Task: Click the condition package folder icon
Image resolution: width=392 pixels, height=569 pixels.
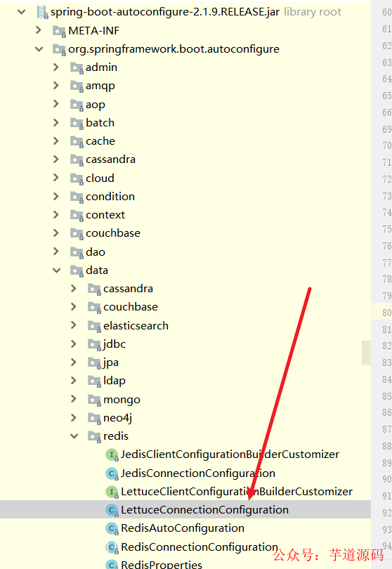Action: [77, 197]
